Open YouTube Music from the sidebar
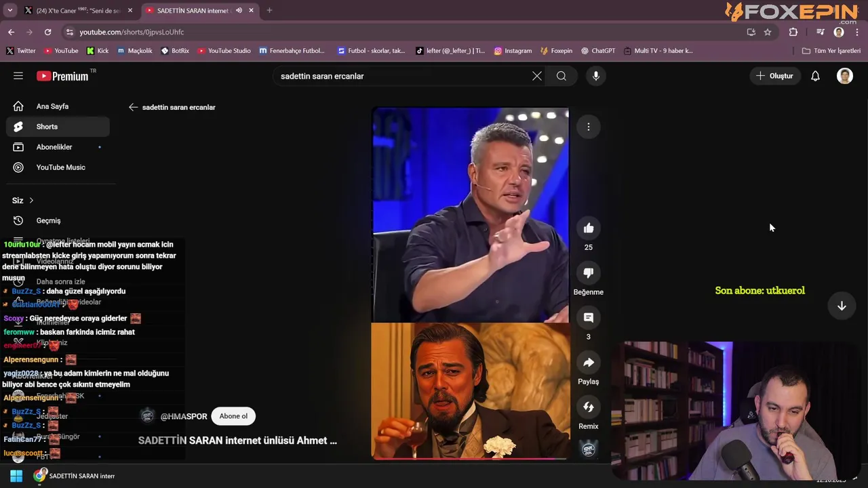Screen dimensions: 868x488 (58, 167)
